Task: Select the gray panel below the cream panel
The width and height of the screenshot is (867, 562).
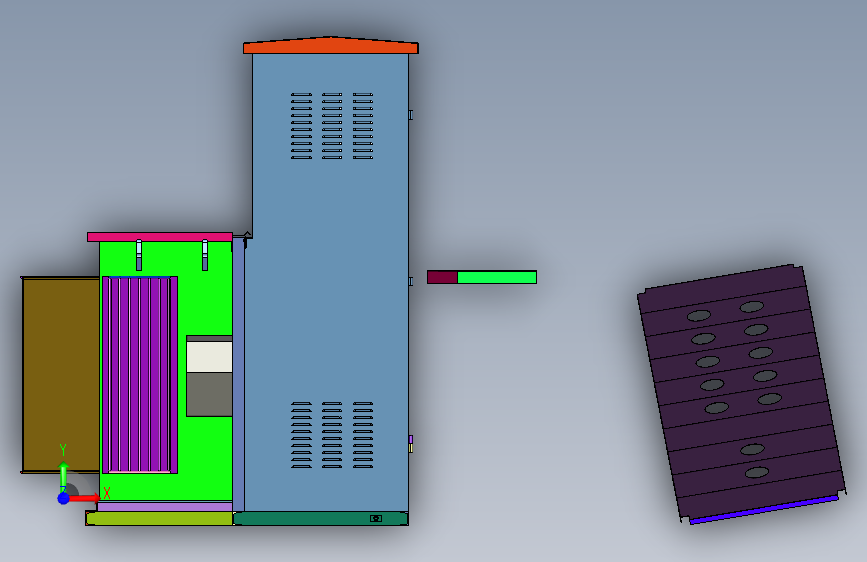Action: click(x=209, y=394)
